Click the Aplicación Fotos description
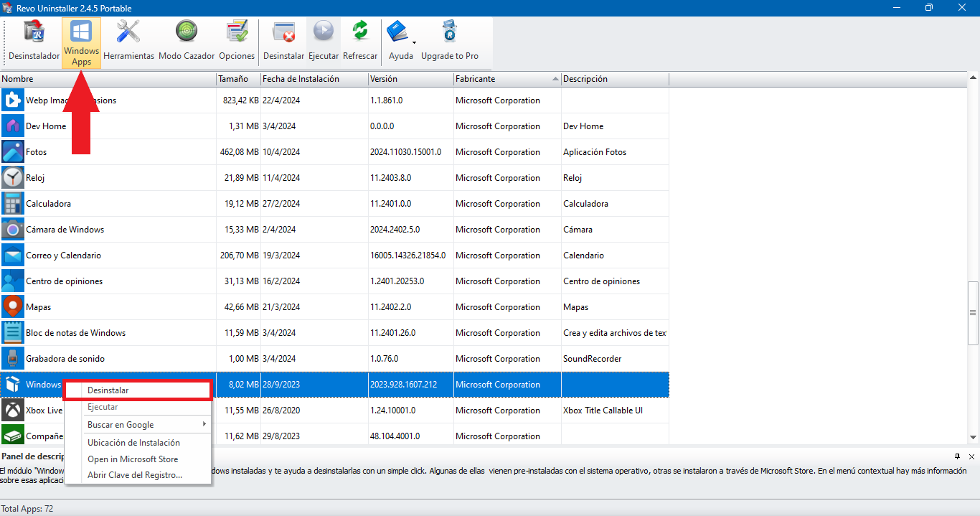The height and width of the screenshot is (516, 980). [x=595, y=152]
